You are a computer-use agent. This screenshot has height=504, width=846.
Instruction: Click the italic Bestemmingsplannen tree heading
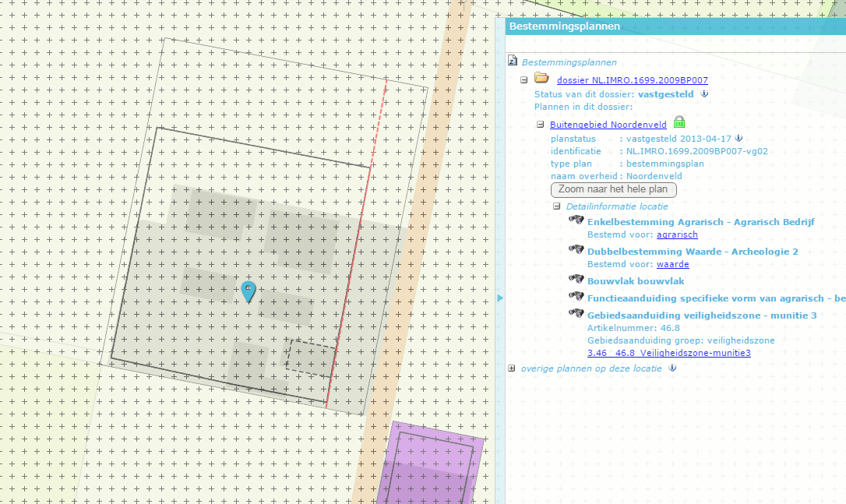569,62
